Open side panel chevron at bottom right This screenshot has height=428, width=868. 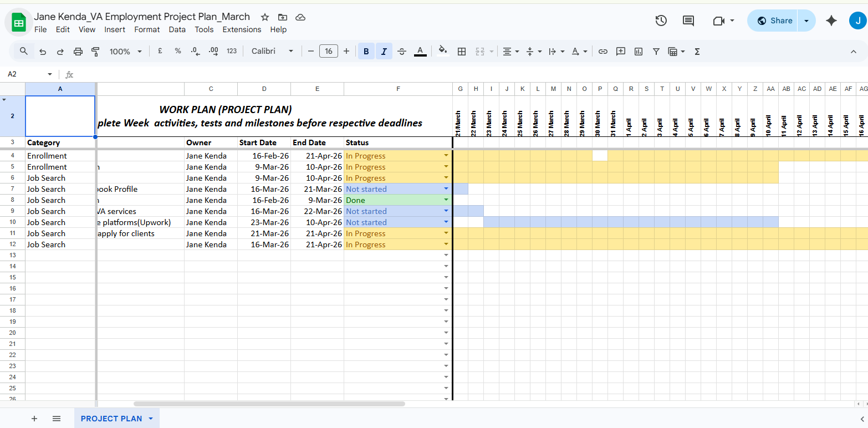pos(862,419)
